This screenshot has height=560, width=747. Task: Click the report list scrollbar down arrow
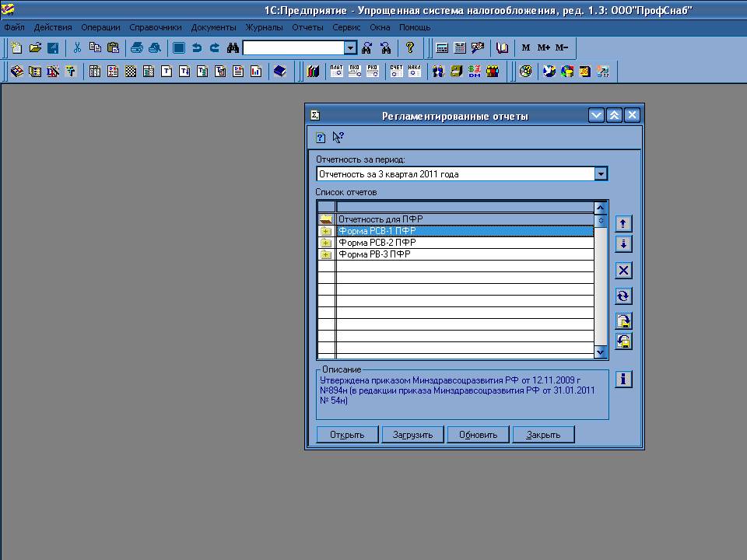600,352
